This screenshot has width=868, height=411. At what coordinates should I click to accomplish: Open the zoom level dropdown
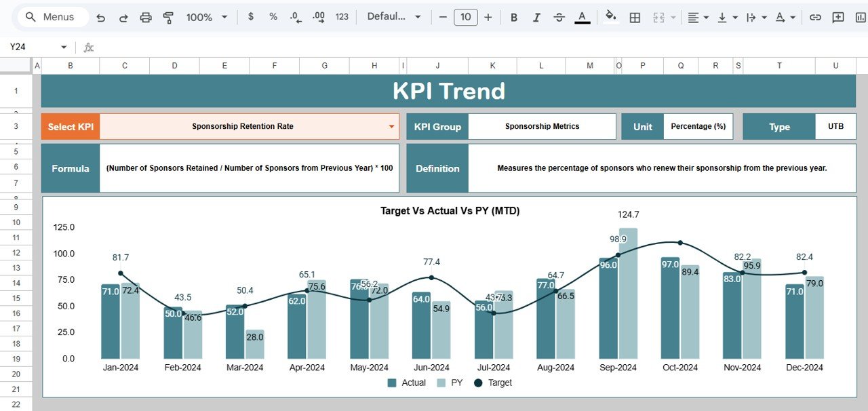(x=207, y=17)
